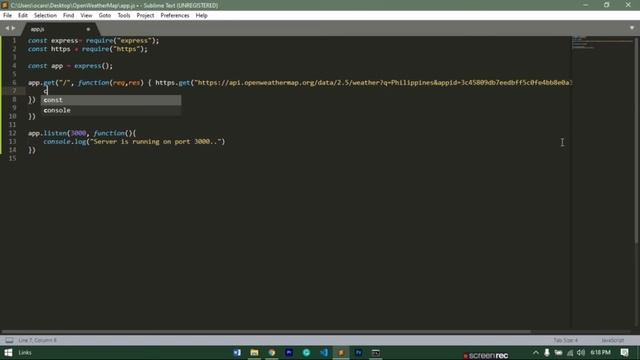
Task: Open JavaScript syntax selector in status bar
Action: (x=612, y=340)
